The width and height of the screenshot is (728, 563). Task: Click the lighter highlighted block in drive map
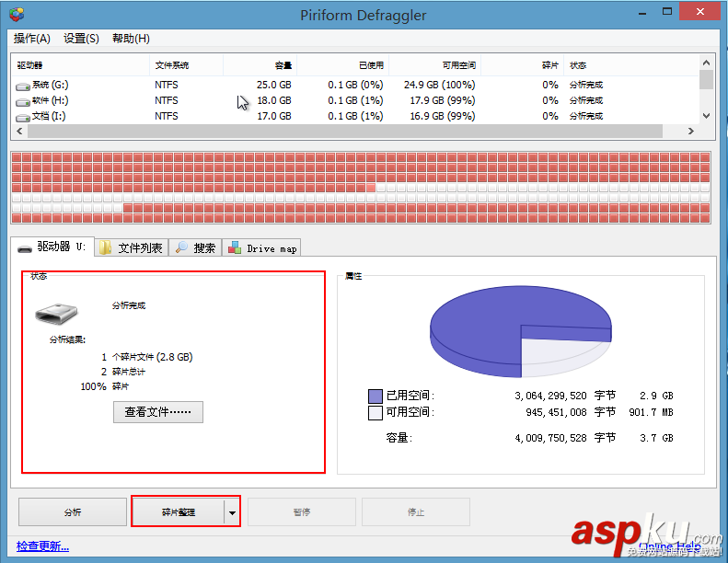(x=371, y=188)
